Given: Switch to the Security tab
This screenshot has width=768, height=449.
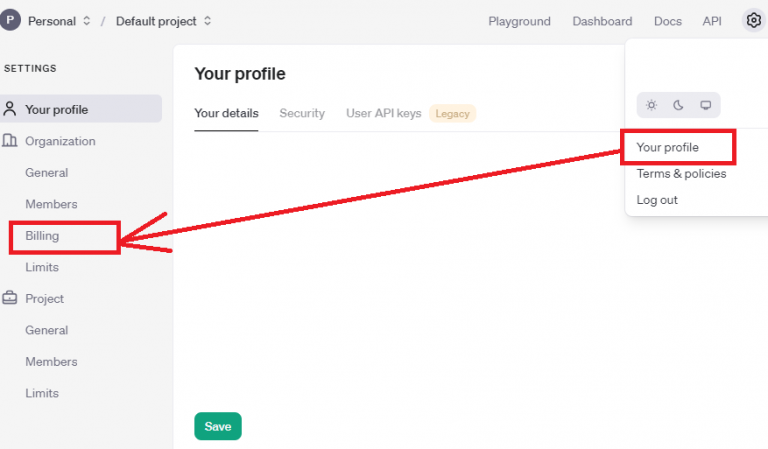Looking at the screenshot, I should [302, 114].
